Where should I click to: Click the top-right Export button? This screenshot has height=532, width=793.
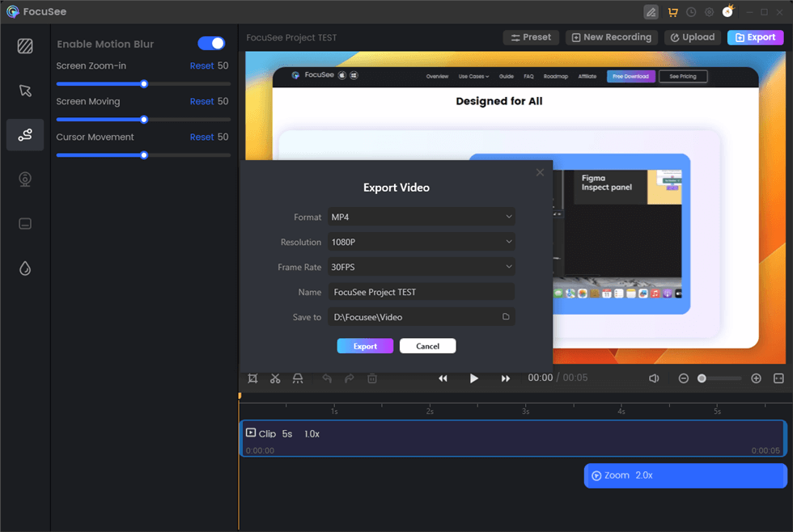755,37
